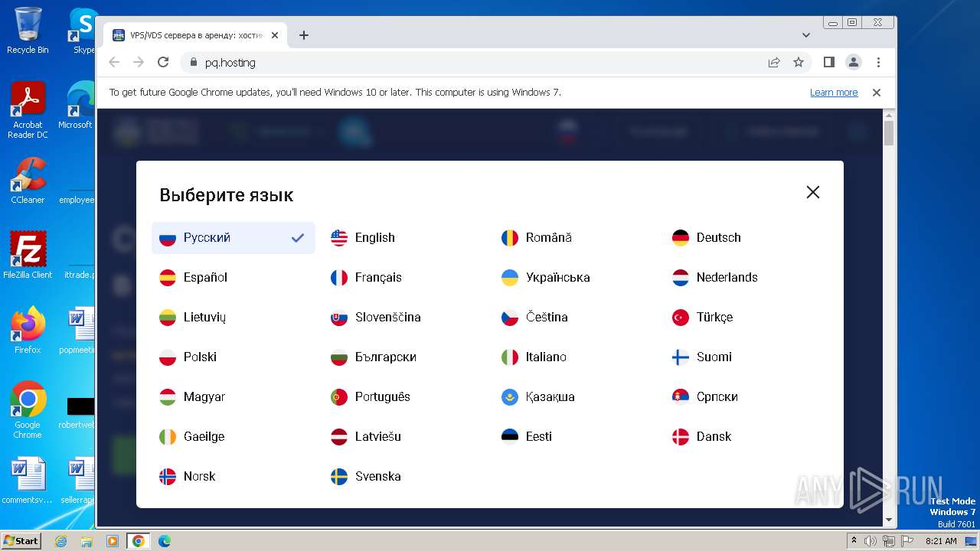The image size is (980, 551).
Task: Click the Italiano flag icon
Action: tap(510, 357)
